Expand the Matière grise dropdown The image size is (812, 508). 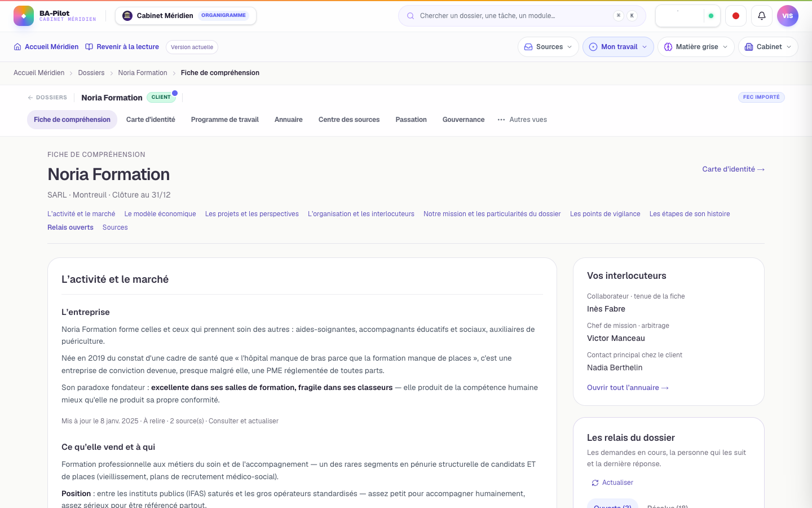[696, 47]
